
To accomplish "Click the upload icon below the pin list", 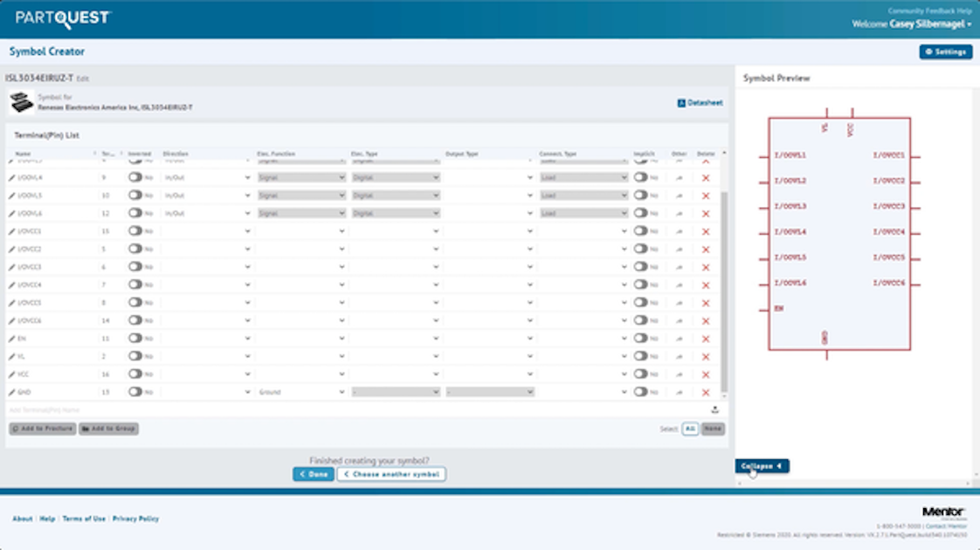I will (x=715, y=409).
